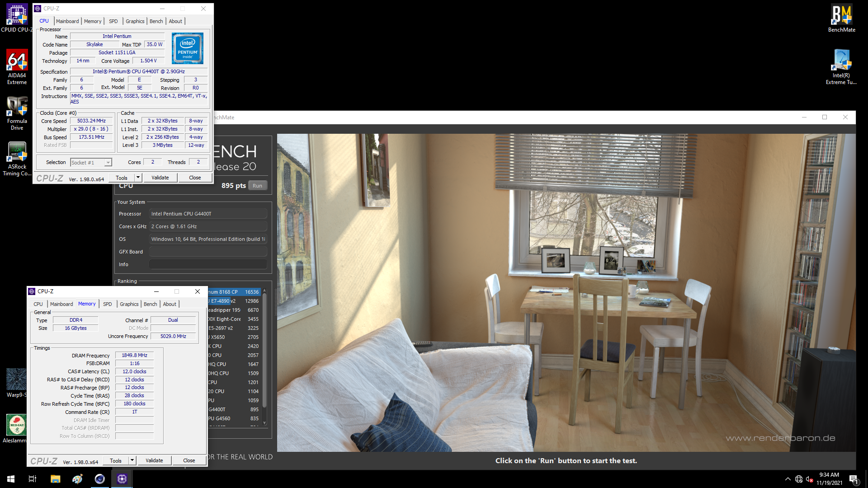
Task: Open Bench tab in top CPU-Z
Action: [156, 21]
